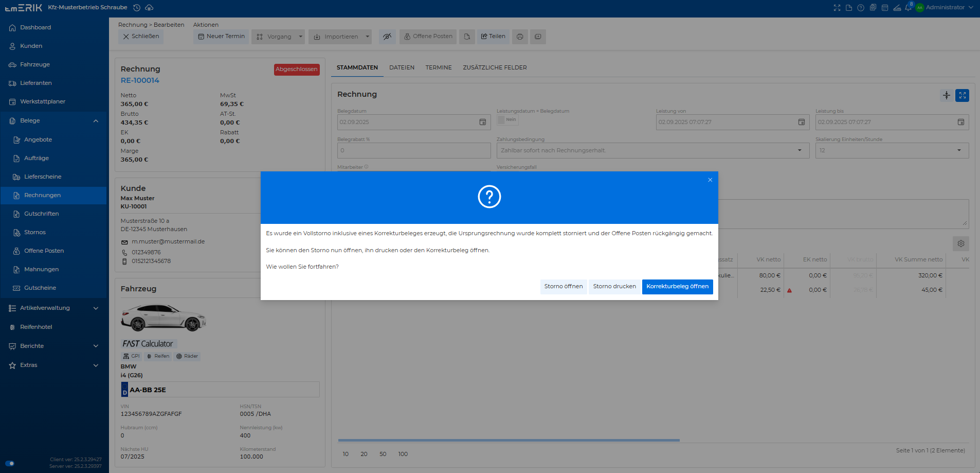Screen dimensions: 980x473
Task: Open the Leistung bis calendar picker icon
Action: point(960,122)
